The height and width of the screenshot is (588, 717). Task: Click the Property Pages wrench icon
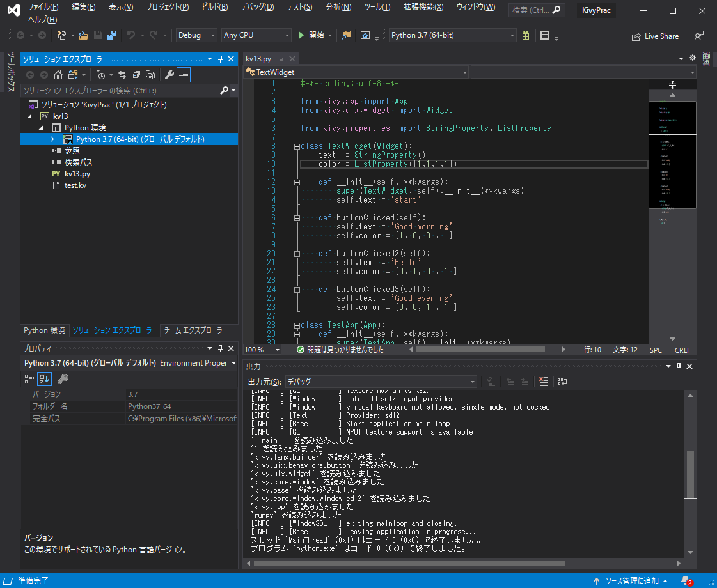click(x=63, y=379)
